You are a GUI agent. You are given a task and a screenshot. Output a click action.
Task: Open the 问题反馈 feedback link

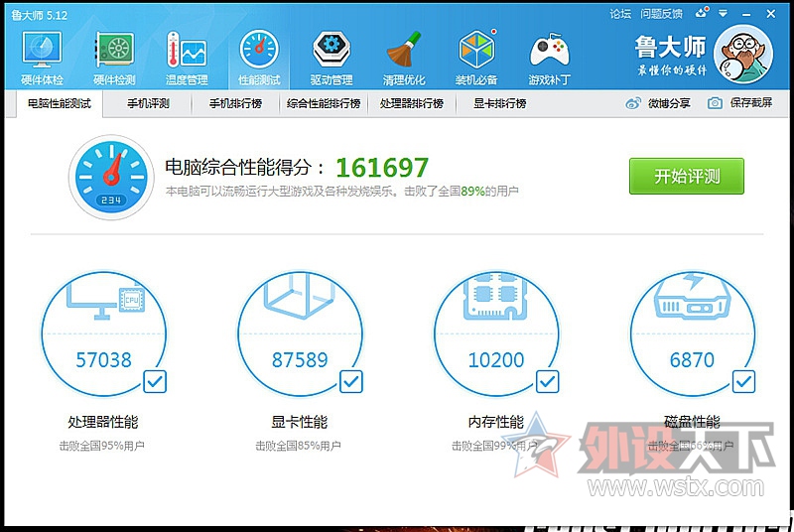(661, 14)
